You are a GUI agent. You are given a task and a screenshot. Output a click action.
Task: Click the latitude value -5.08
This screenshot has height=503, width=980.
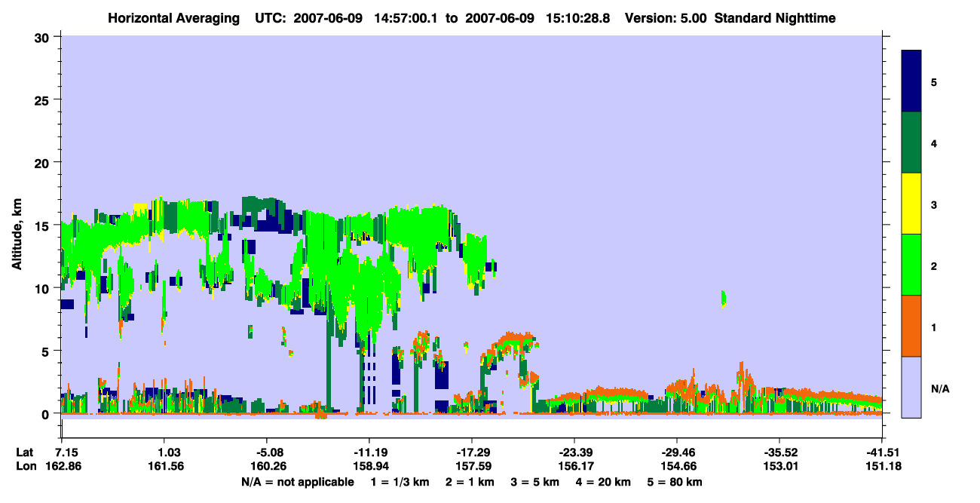270,452
